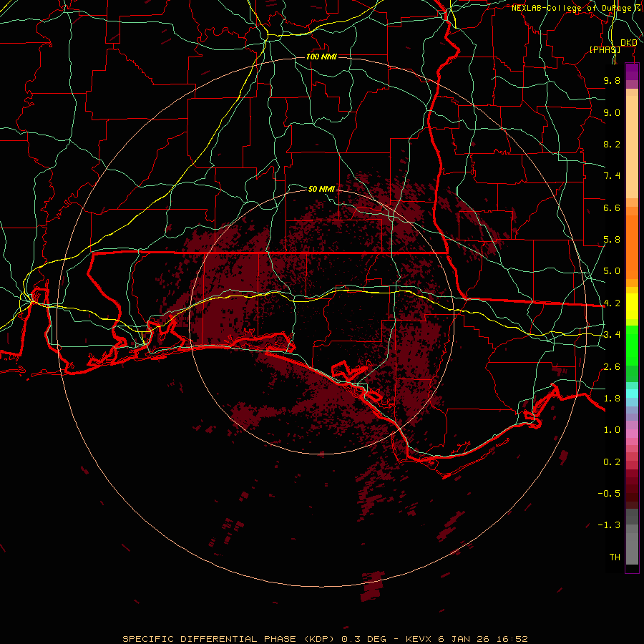This screenshot has height=644, width=644.
Task: Click the pale peach swatch in the color scale
Action: pyautogui.click(x=632, y=147)
